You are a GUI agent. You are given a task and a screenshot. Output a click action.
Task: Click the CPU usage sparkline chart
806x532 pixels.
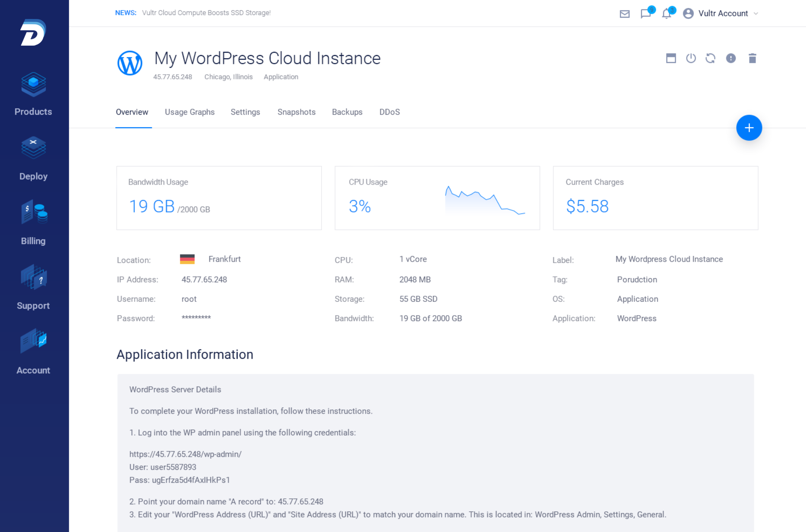click(485, 201)
